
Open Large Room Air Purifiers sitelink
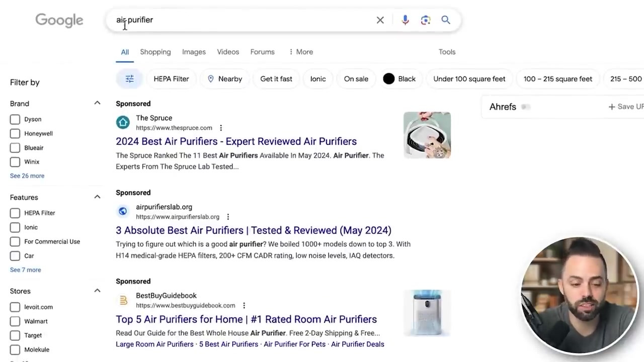coord(154,344)
